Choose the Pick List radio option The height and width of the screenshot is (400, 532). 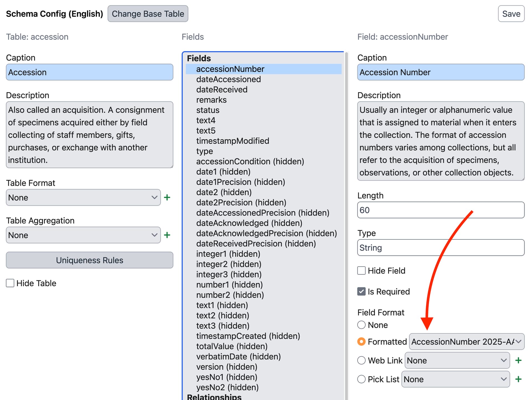click(361, 379)
